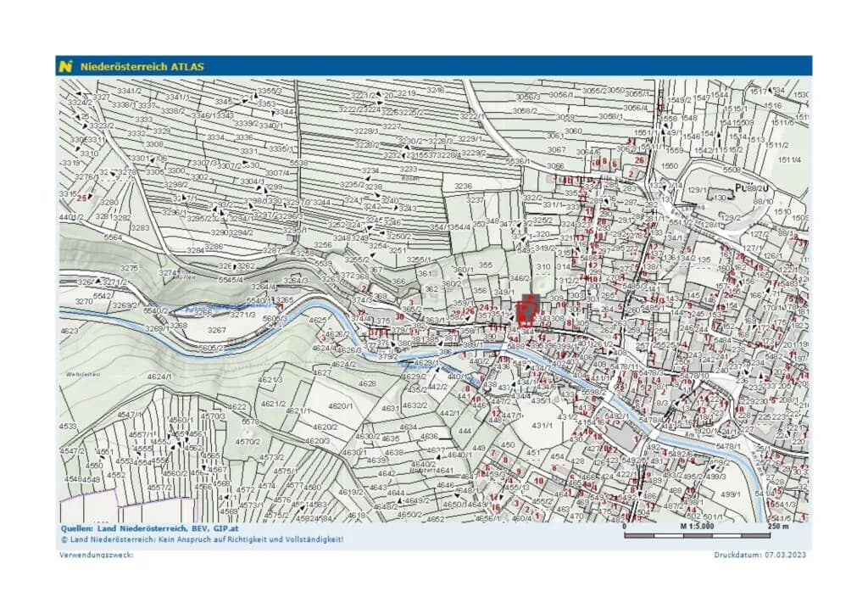The height and width of the screenshot is (614, 868).
Task: Click the Verwendungszweck field
Action: point(97,554)
